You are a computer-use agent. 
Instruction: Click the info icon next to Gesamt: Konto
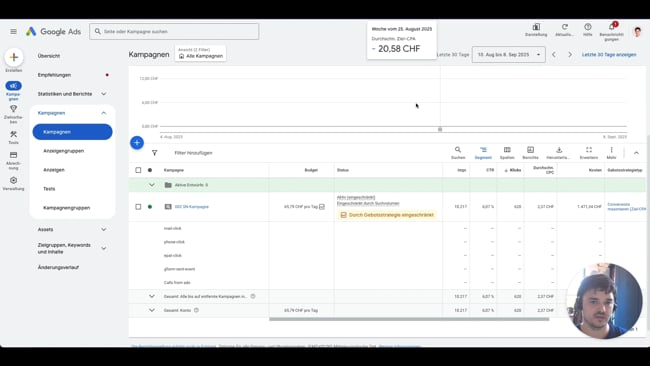pyautogui.click(x=196, y=310)
